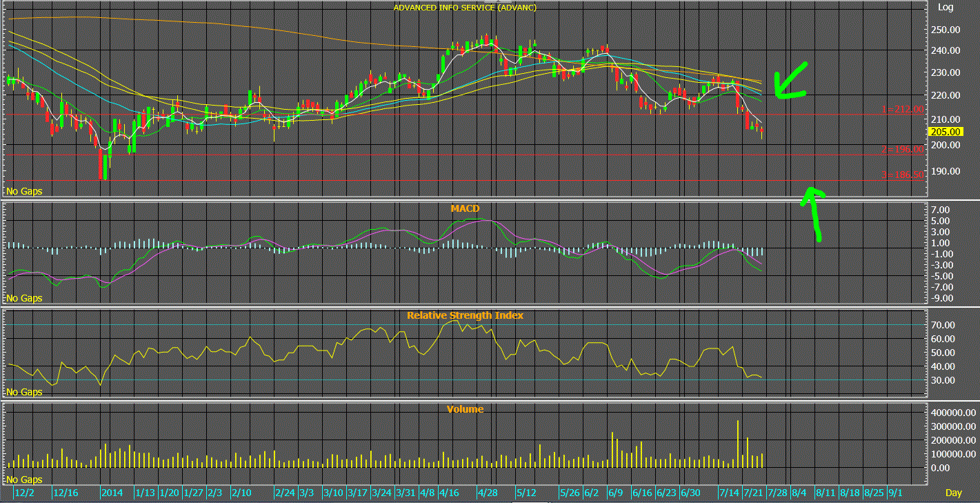
Task: Click the 240.00 price axis value
Action: click(946, 50)
